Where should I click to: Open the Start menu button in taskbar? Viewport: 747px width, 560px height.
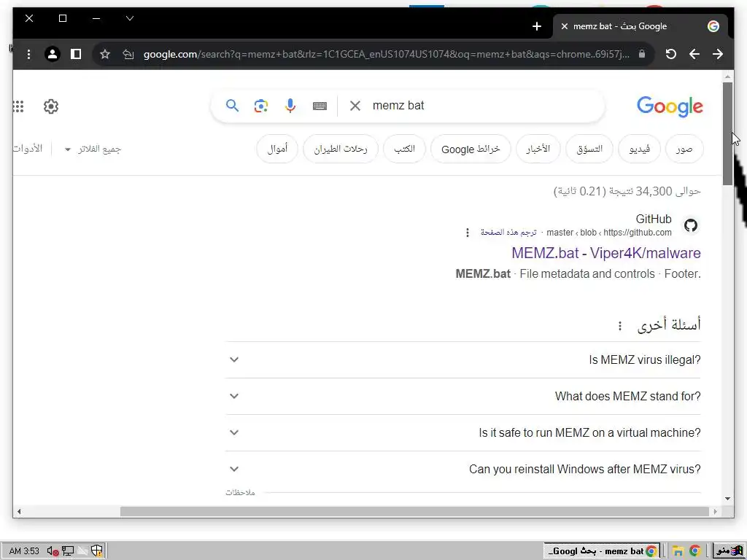[729, 551]
